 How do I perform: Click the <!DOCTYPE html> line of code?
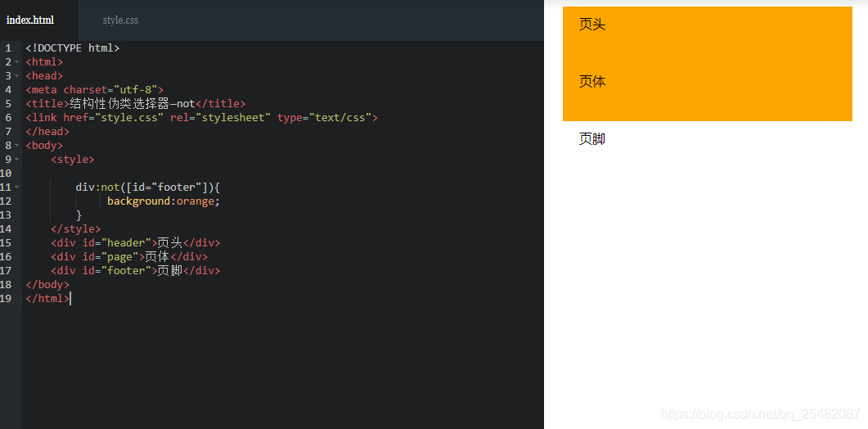click(73, 48)
